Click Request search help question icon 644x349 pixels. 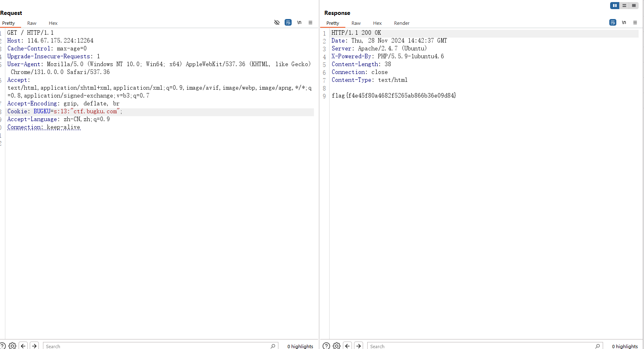pyautogui.click(x=2, y=346)
